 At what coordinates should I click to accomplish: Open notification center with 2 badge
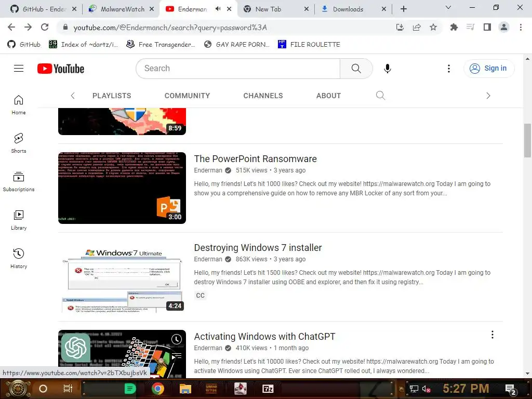click(x=511, y=389)
